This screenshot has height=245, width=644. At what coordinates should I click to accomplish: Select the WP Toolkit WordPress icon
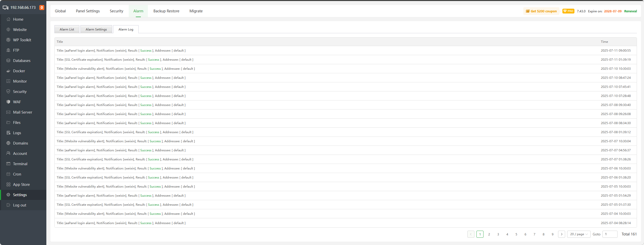(x=8, y=40)
